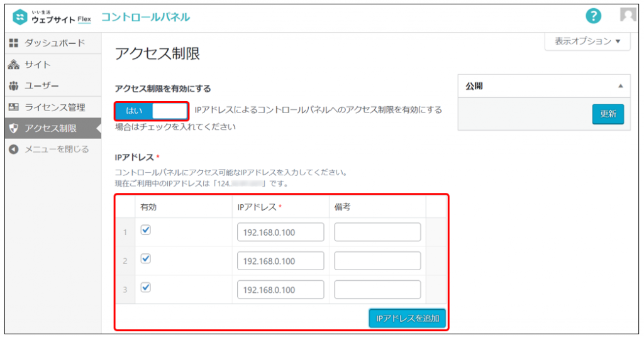Uncheck the 有効 checkbox in row 3
The width and height of the screenshot is (644, 338).
coord(146,287)
